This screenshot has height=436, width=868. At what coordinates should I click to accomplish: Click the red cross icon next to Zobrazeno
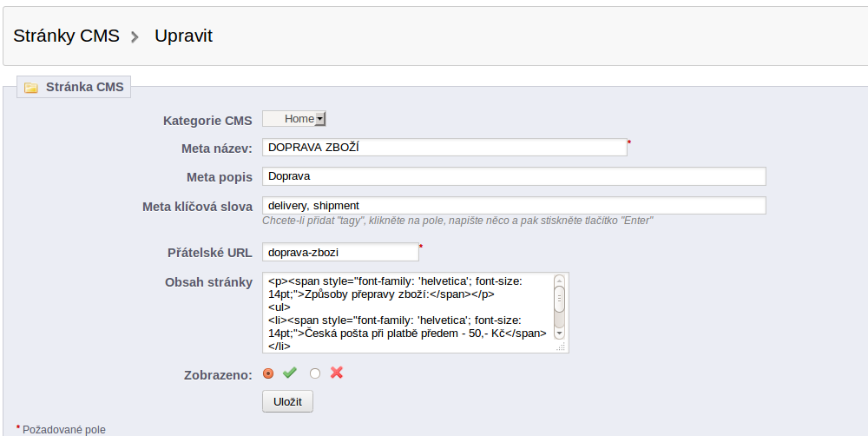(x=337, y=373)
